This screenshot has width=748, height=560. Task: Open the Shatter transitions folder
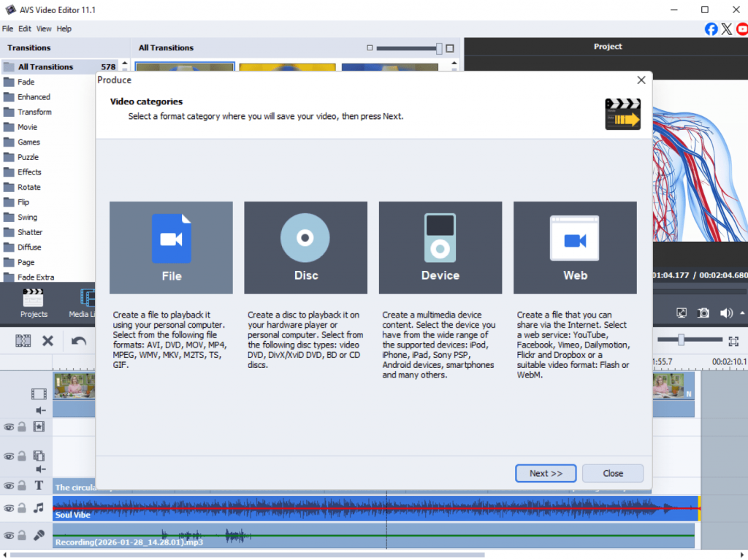[x=30, y=232]
